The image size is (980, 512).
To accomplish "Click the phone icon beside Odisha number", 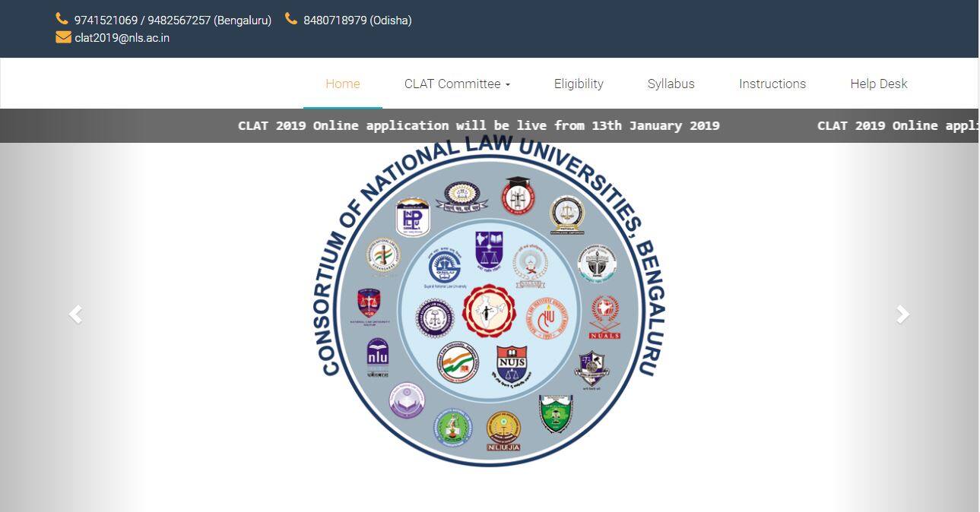I will (x=291, y=19).
